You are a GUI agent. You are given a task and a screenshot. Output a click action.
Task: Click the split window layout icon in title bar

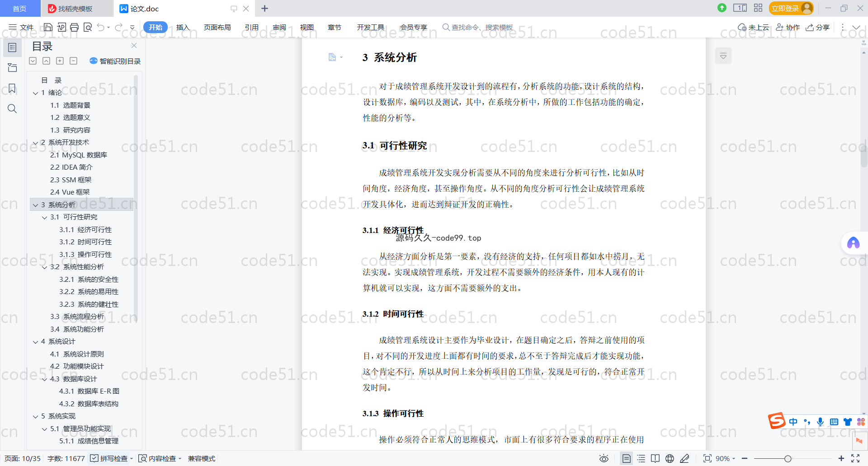point(740,8)
